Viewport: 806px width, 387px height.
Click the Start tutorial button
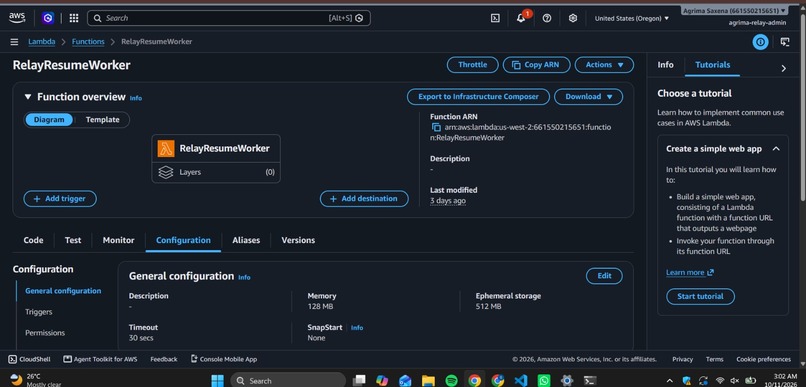pos(701,297)
